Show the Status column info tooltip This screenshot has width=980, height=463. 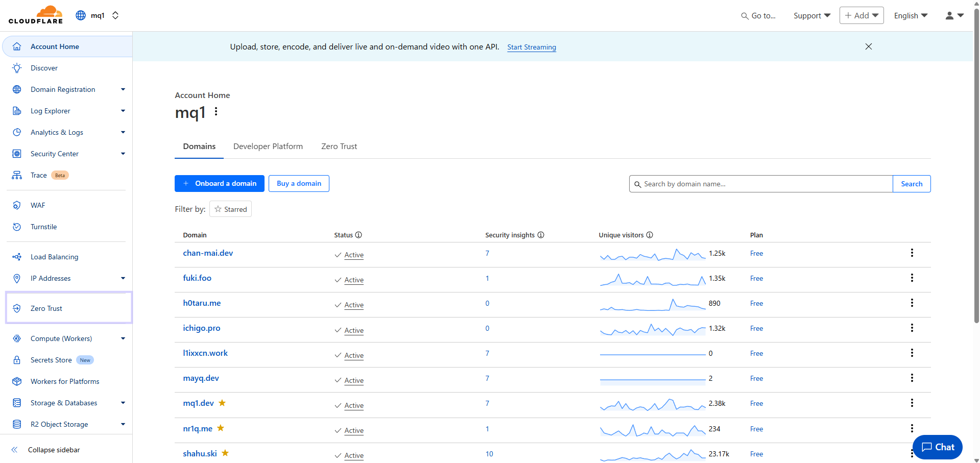(x=358, y=235)
